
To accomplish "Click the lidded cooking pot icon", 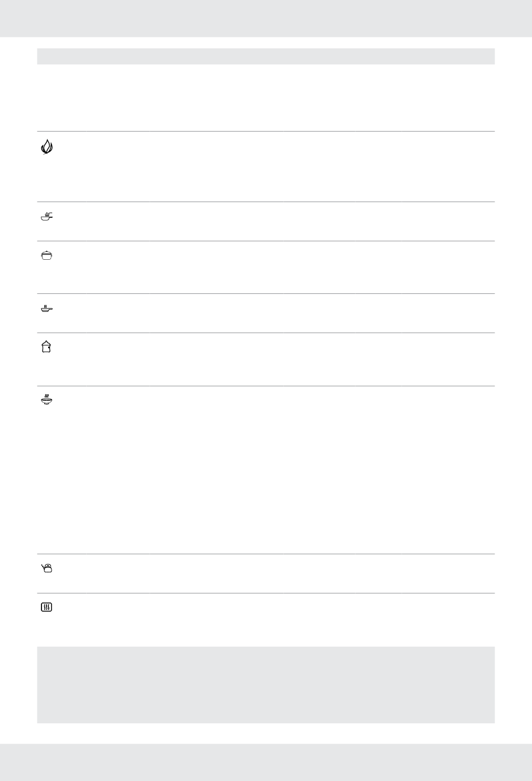I will 46,255.
